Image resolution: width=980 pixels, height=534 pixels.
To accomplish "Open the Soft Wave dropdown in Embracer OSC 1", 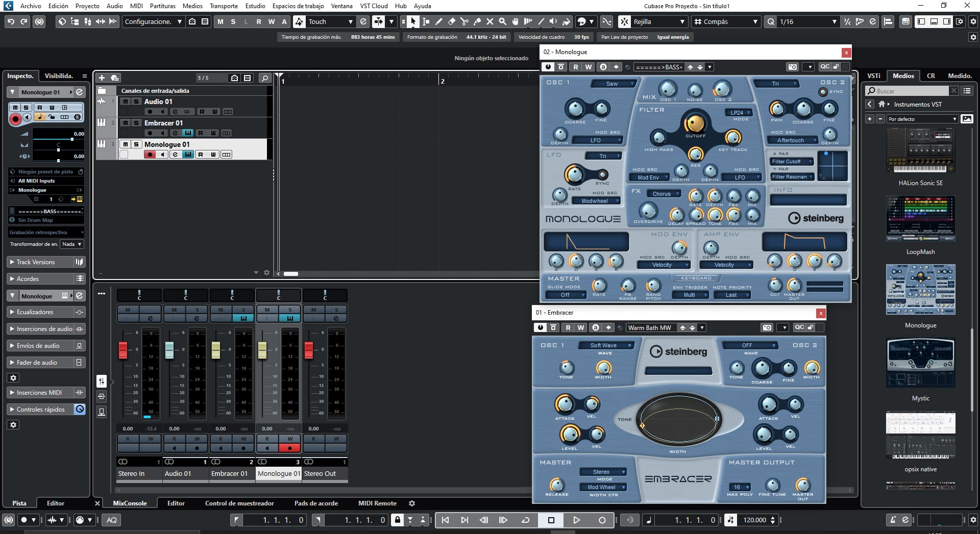I will pyautogui.click(x=605, y=345).
